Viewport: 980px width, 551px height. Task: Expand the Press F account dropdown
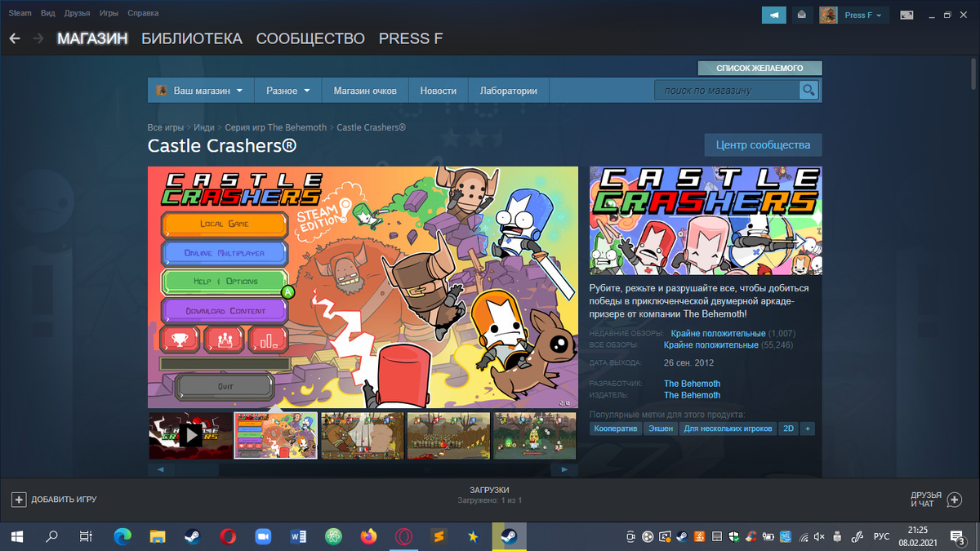click(865, 15)
